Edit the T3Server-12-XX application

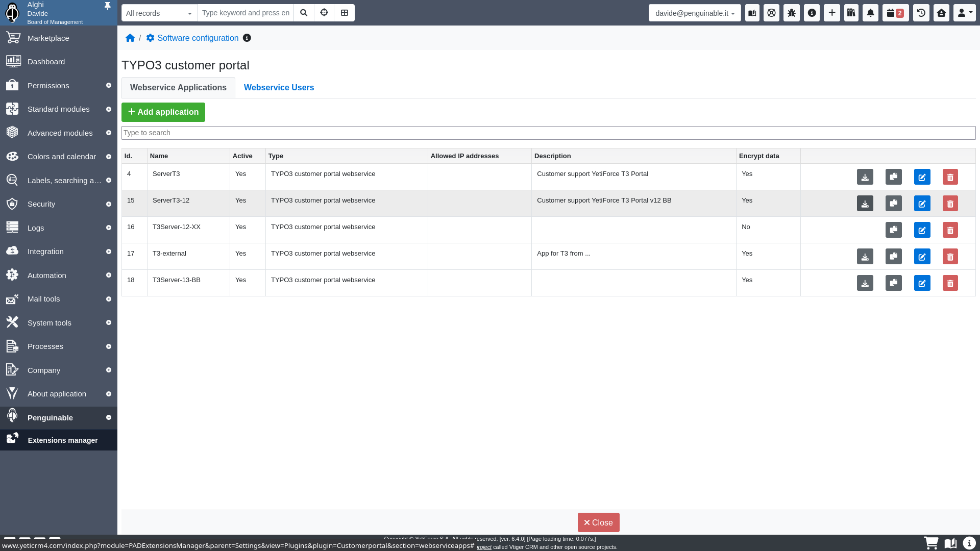coord(922,230)
